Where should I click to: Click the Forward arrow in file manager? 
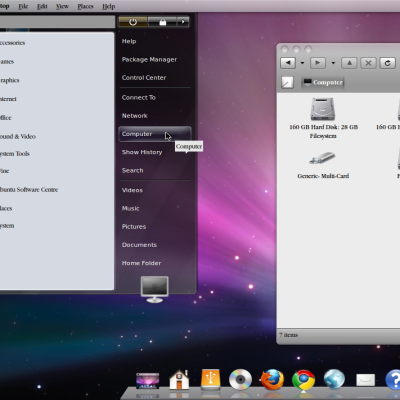pyautogui.click(x=318, y=63)
